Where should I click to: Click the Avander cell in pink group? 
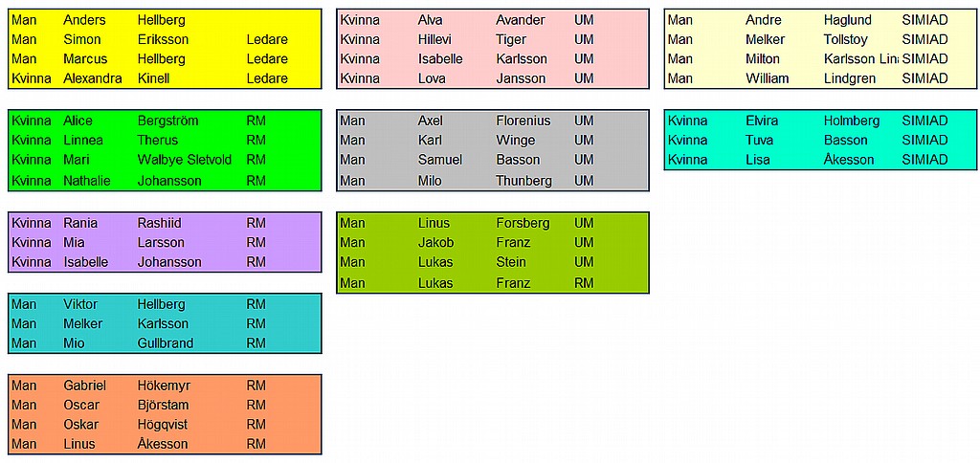point(521,20)
